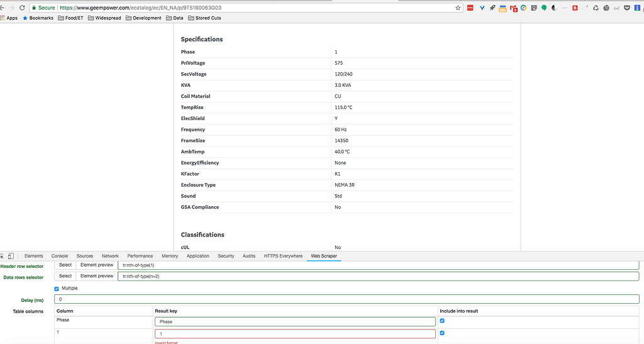
Task: Click the Delay (ms) input field
Action: [x=347, y=299]
